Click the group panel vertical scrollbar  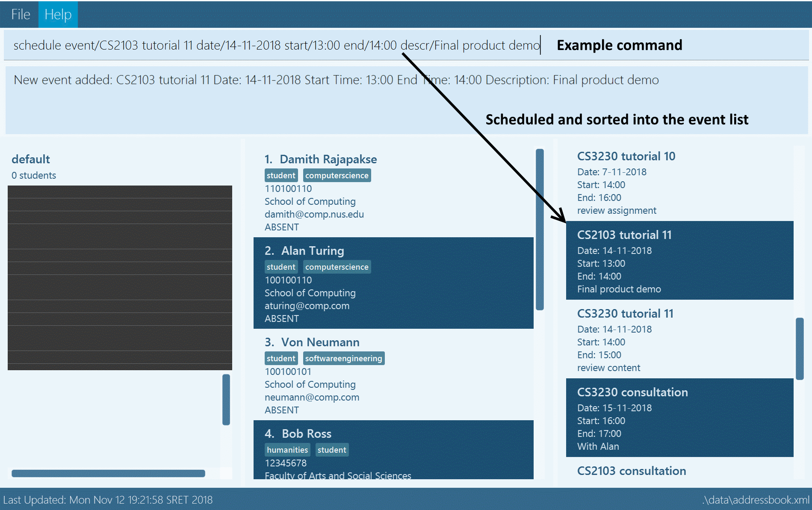click(226, 400)
